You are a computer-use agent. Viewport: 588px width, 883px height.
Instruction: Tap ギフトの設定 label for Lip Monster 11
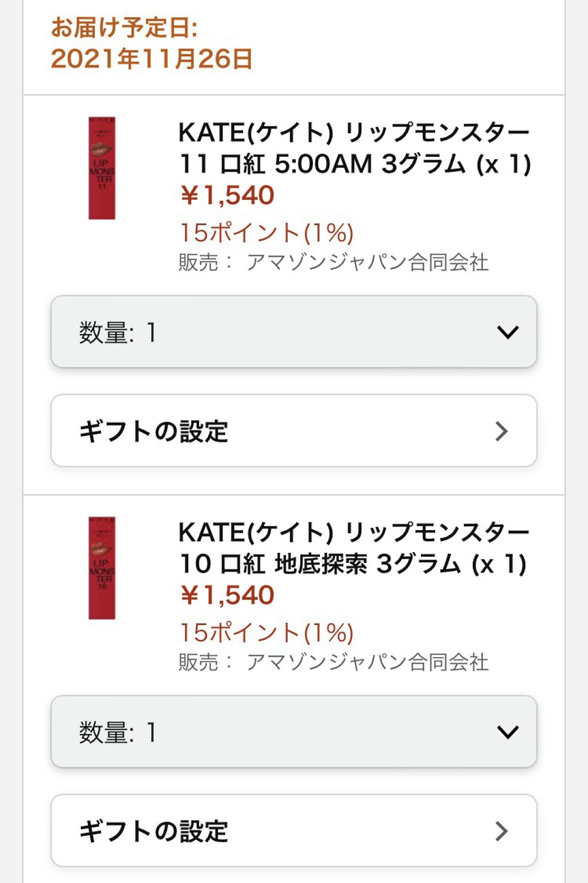154,431
